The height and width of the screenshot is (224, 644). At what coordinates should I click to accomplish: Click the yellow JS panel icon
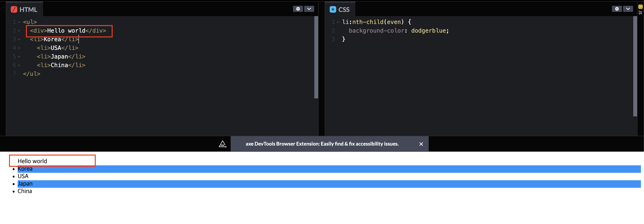640,7
